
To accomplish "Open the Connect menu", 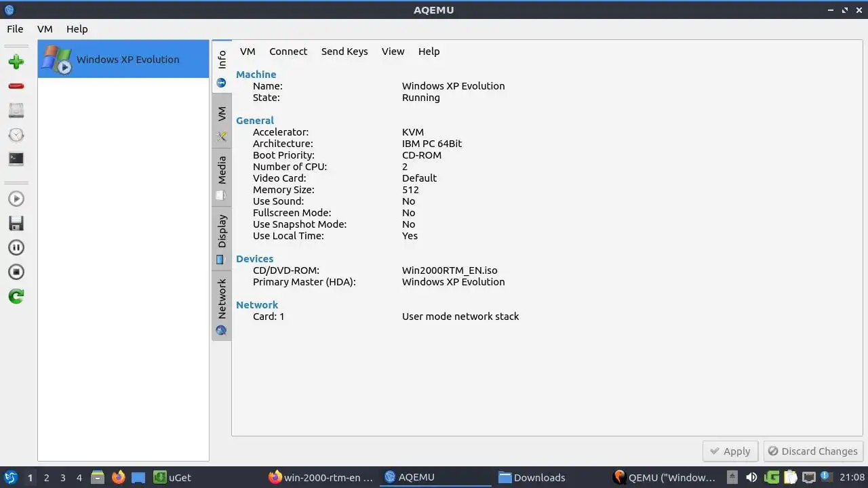I will 288,52.
